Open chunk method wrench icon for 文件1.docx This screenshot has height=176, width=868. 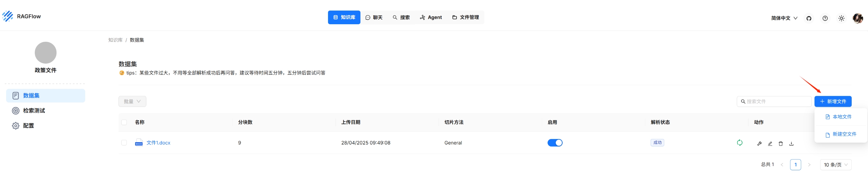click(759, 144)
